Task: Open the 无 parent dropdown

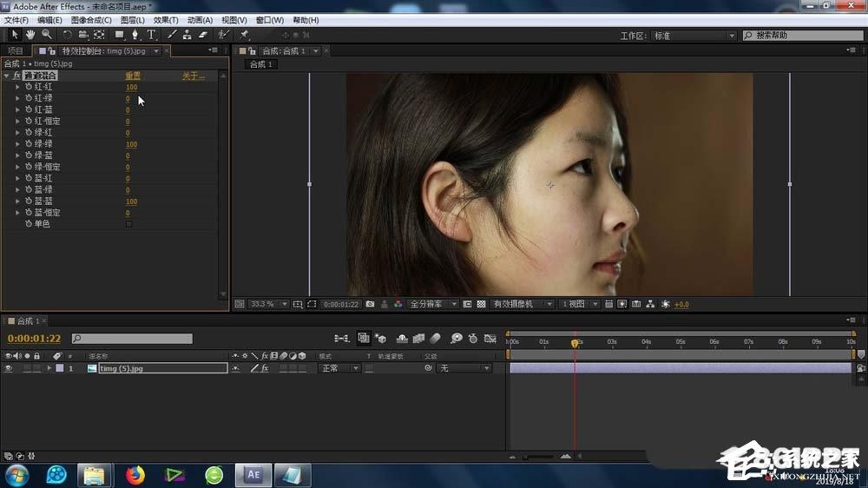Action: [x=464, y=368]
